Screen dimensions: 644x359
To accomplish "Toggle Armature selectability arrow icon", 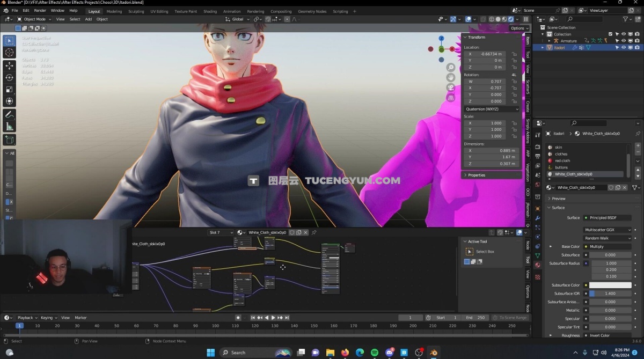I will pos(617,41).
